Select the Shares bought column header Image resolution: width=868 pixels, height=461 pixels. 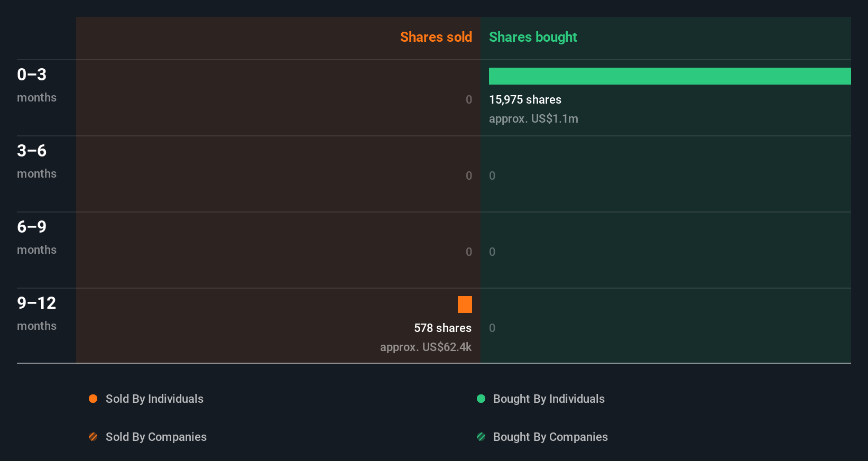[x=533, y=37]
